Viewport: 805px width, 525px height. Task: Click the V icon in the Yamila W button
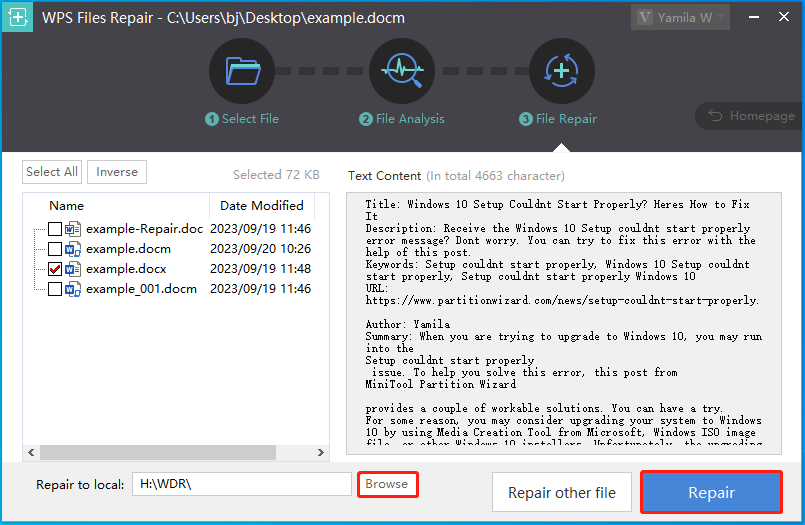(645, 17)
